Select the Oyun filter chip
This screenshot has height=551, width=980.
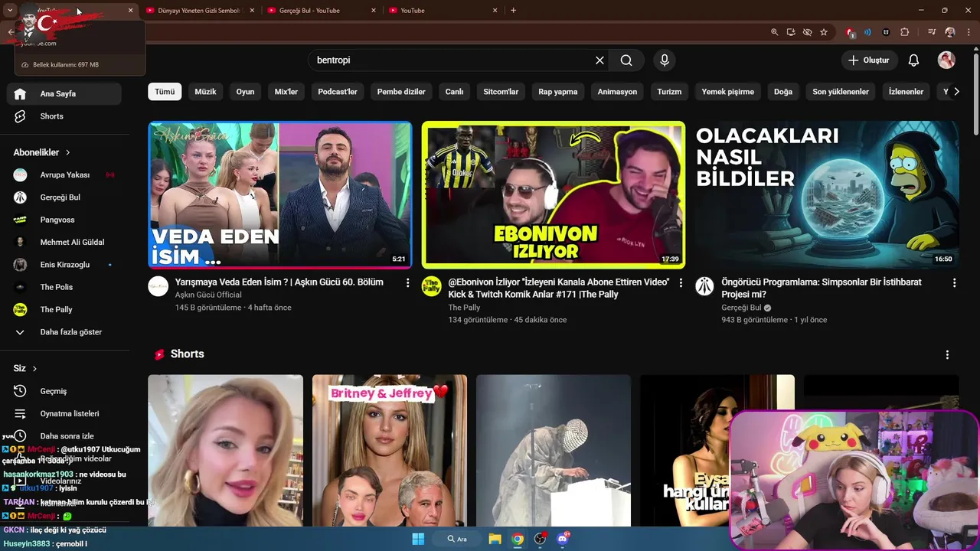click(245, 92)
